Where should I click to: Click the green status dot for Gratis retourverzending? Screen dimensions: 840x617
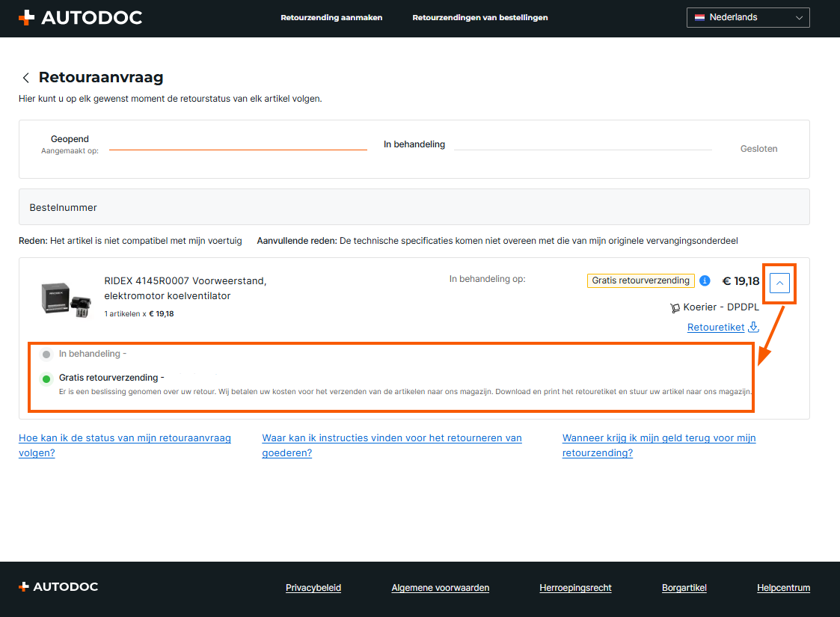click(x=46, y=378)
